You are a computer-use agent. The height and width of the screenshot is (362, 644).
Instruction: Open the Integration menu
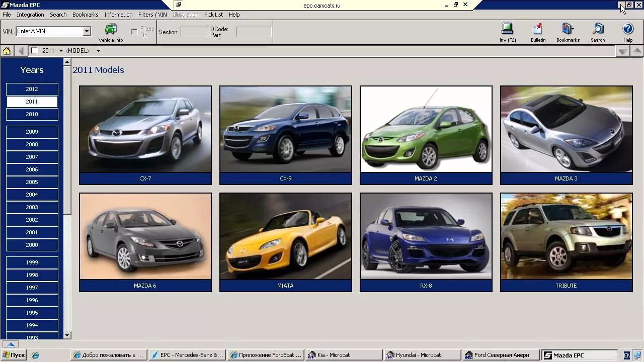tap(30, 15)
